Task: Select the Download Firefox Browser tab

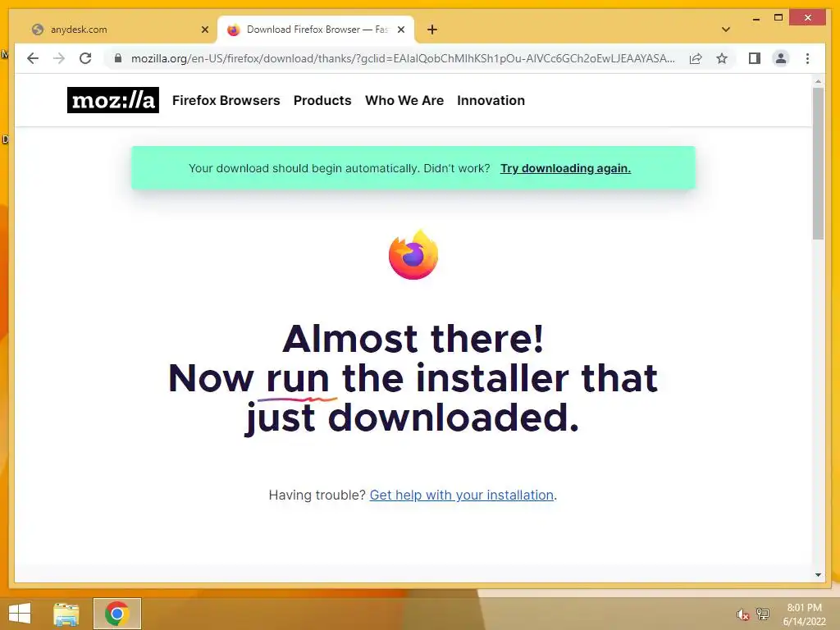Action: [x=316, y=30]
